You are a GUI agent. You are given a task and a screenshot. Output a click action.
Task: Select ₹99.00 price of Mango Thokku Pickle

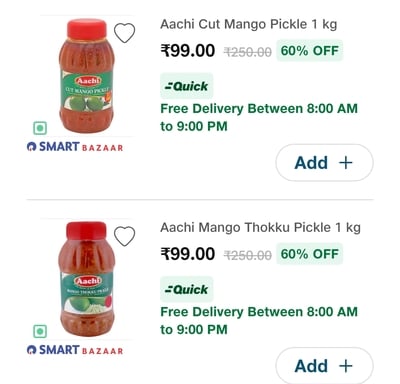click(x=188, y=254)
